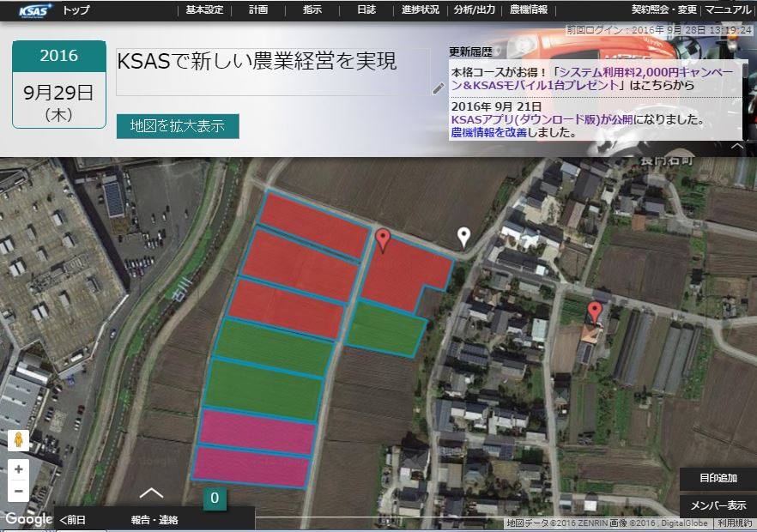757x532 pixels.
Task: Expand bottom panel with up chevron
Action: click(151, 493)
